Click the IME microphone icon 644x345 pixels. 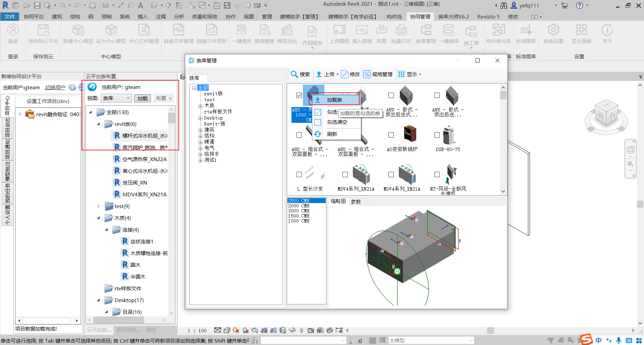pyautogui.click(x=619, y=340)
